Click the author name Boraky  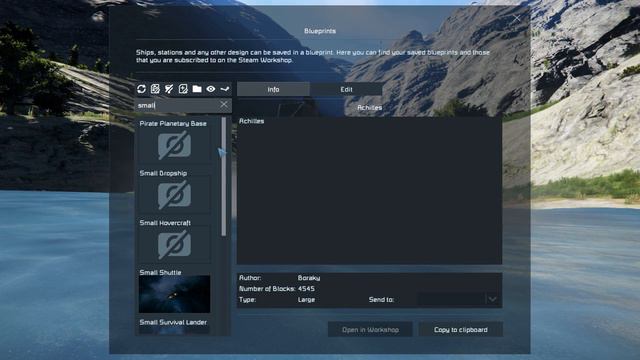[309, 278]
